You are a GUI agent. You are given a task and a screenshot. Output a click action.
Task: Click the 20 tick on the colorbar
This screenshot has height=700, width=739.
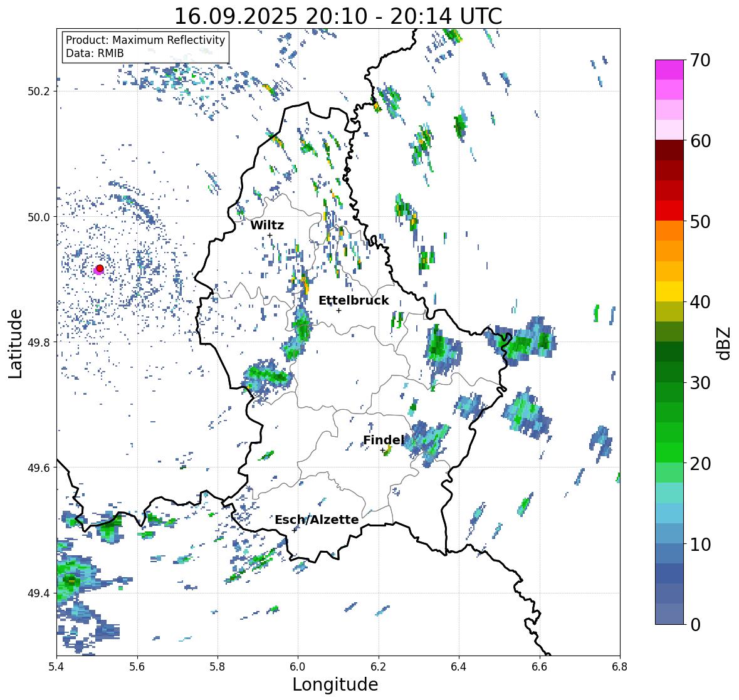[x=700, y=463]
